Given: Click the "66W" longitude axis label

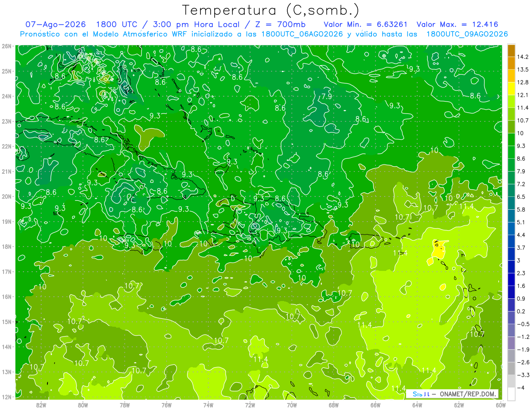Looking at the screenshot, I should pyautogui.click(x=376, y=405).
